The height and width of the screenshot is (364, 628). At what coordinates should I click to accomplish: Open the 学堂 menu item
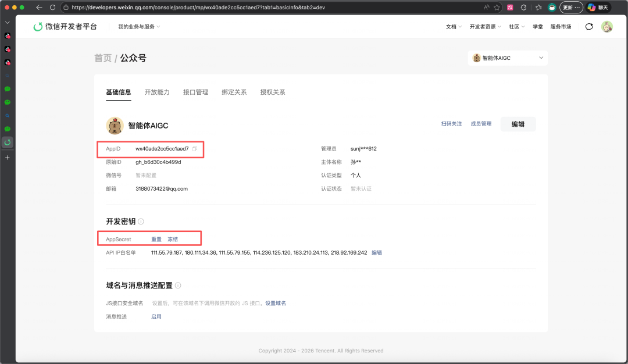(x=537, y=26)
